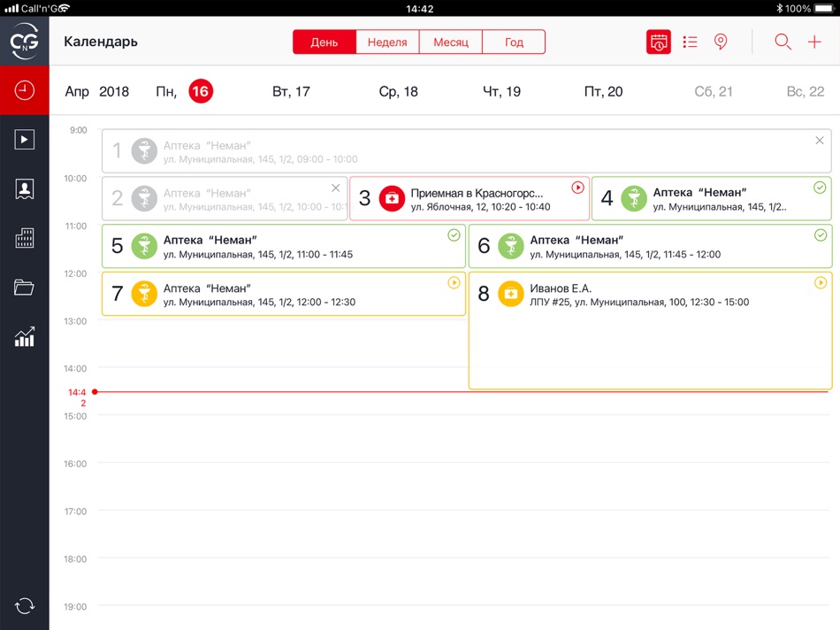
Task: Open the organizations building sidebar icon
Action: click(x=24, y=237)
